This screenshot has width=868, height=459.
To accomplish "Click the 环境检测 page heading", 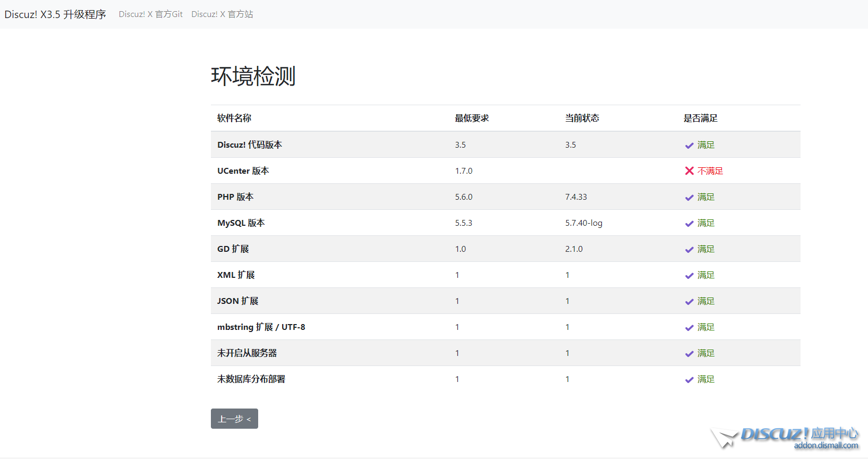I will click(253, 76).
